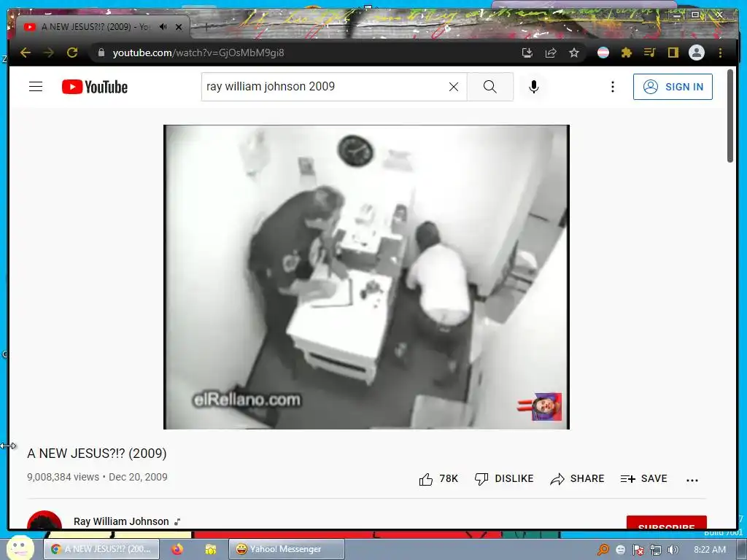
Task: Close the A NEW JESUS tab
Action: coord(179,27)
